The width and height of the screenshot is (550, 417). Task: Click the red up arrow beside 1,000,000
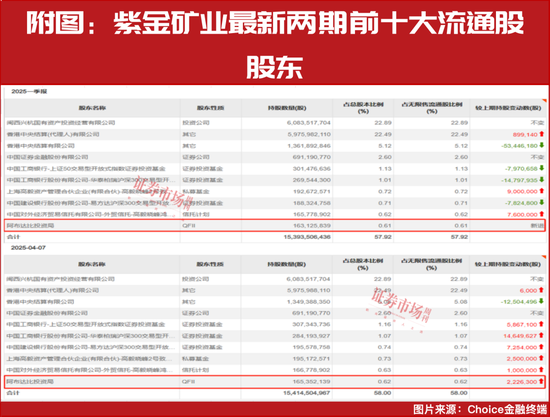click(541, 370)
